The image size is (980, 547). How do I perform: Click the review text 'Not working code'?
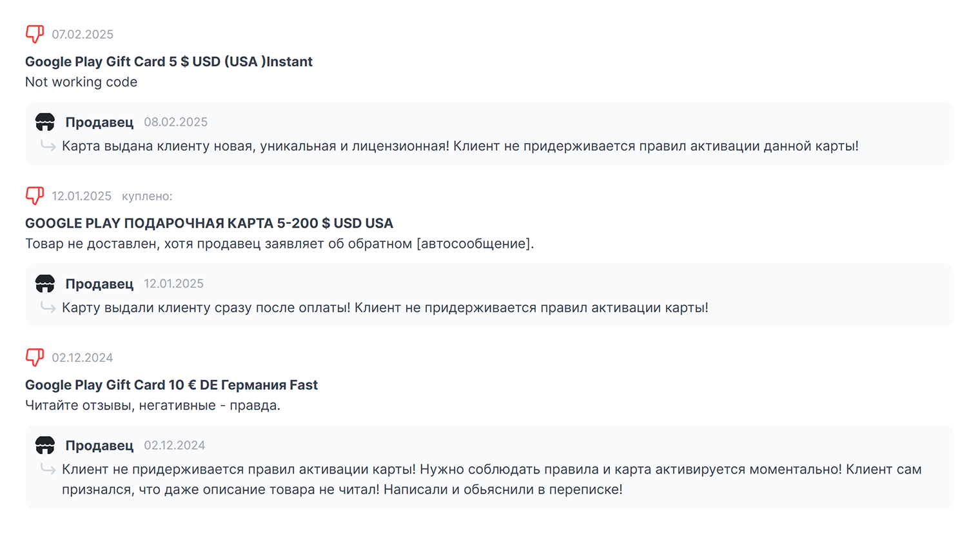coord(81,82)
